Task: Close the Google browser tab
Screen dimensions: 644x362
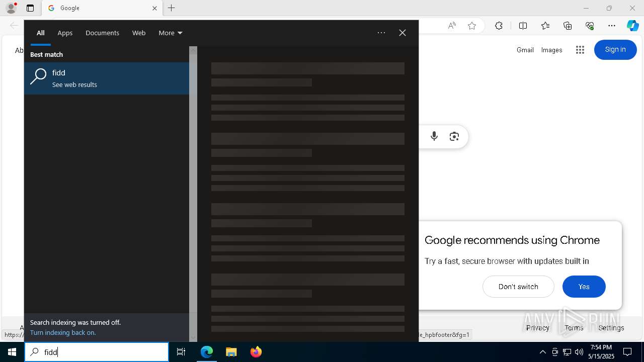Action: 154,8
